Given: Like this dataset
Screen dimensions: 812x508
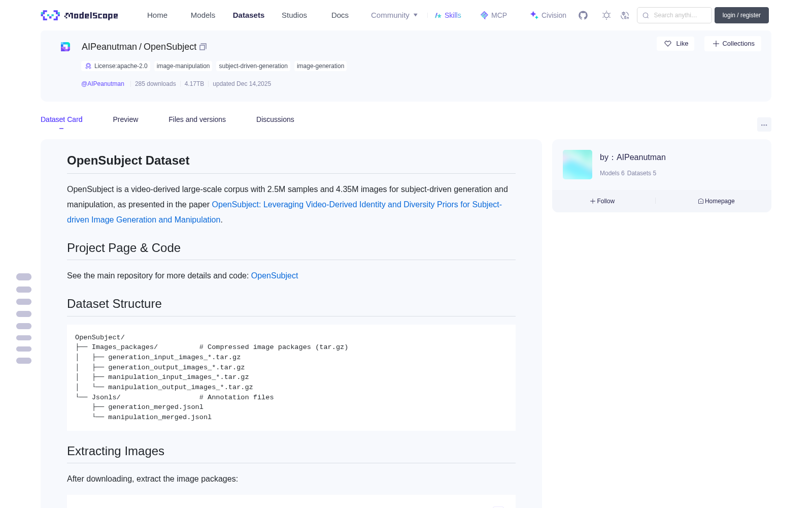Looking at the screenshot, I should pyautogui.click(x=675, y=44).
